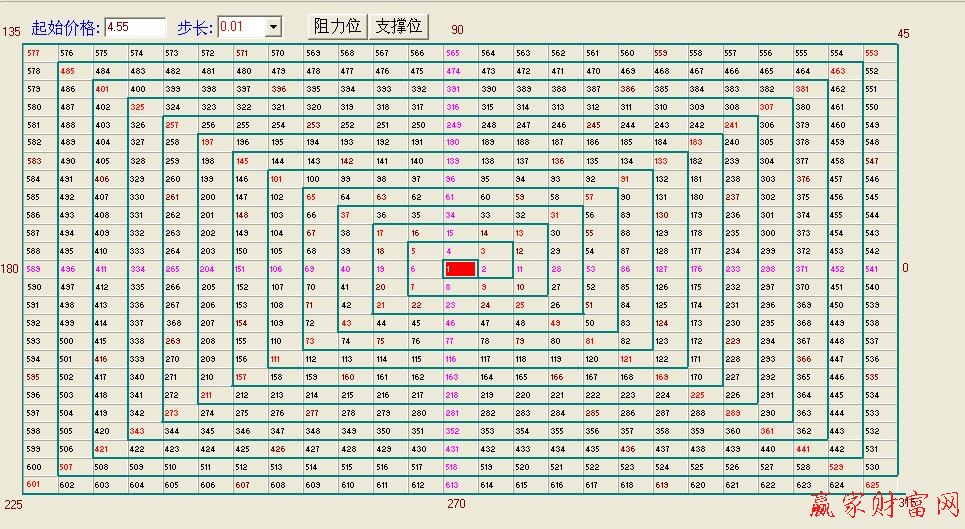Select cell 601 in the bottom-left corner
The image size is (965, 529).
point(34,485)
